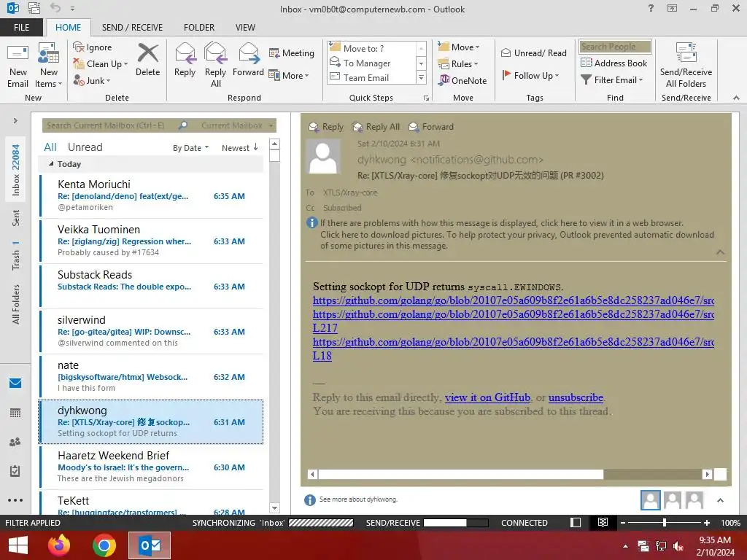Toggle Unread/Read status

click(x=533, y=52)
